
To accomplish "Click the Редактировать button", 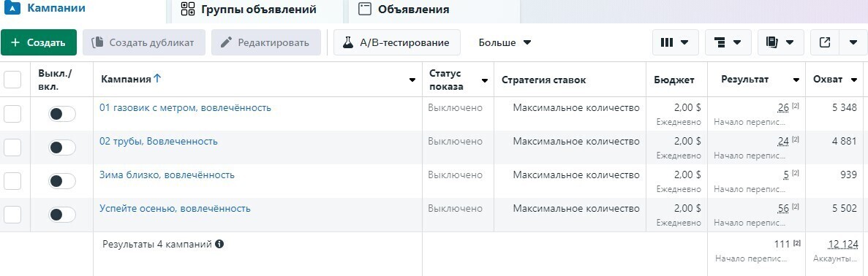I will coord(265,42).
